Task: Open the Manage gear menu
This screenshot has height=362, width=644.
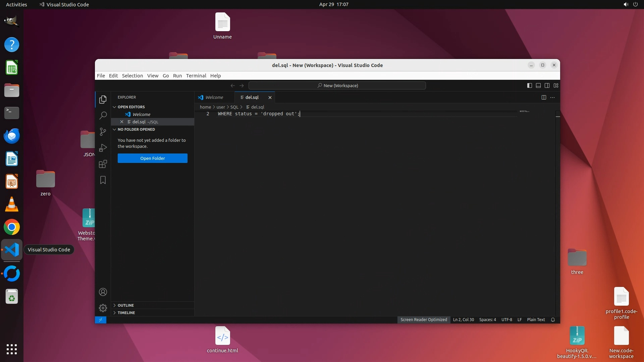Action: pyautogui.click(x=103, y=308)
